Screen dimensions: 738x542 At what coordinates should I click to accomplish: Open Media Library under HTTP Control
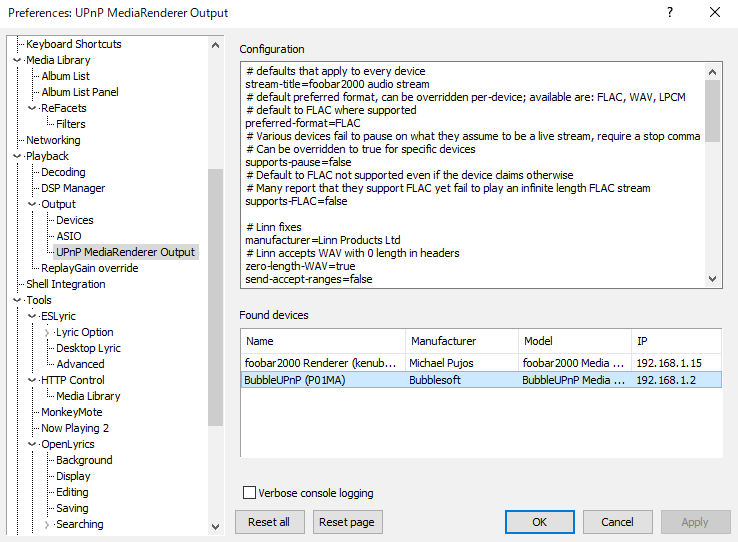88,396
